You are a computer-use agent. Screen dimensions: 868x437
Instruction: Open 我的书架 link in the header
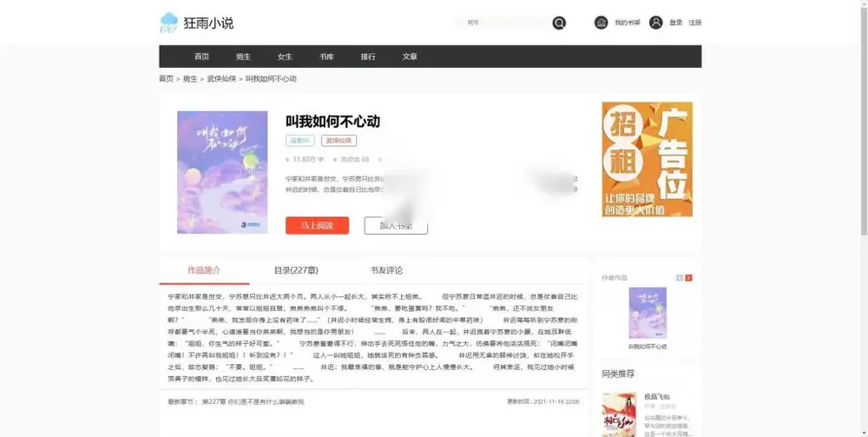(x=628, y=23)
